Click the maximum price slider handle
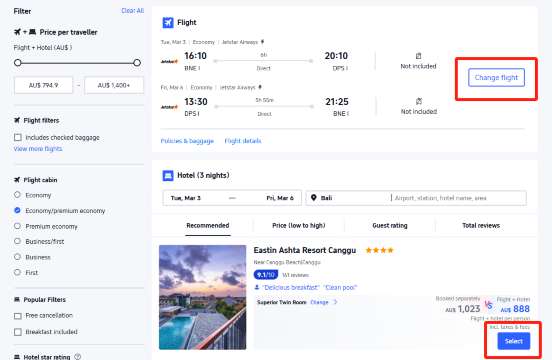552x360 pixels. click(x=137, y=63)
